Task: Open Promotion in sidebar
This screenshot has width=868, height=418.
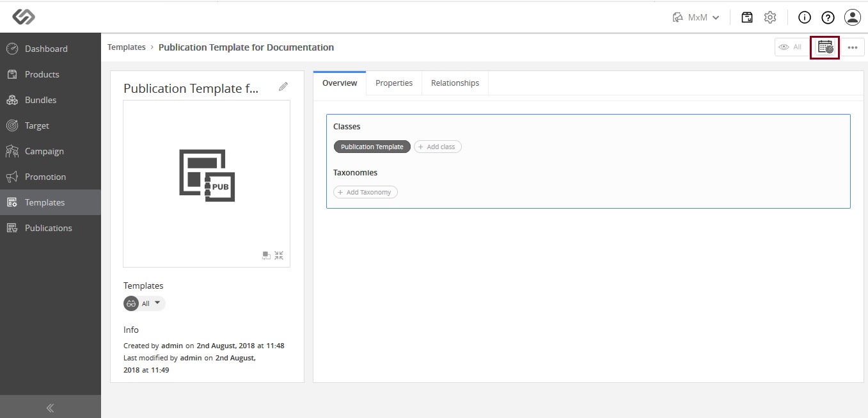Action: coord(51,177)
